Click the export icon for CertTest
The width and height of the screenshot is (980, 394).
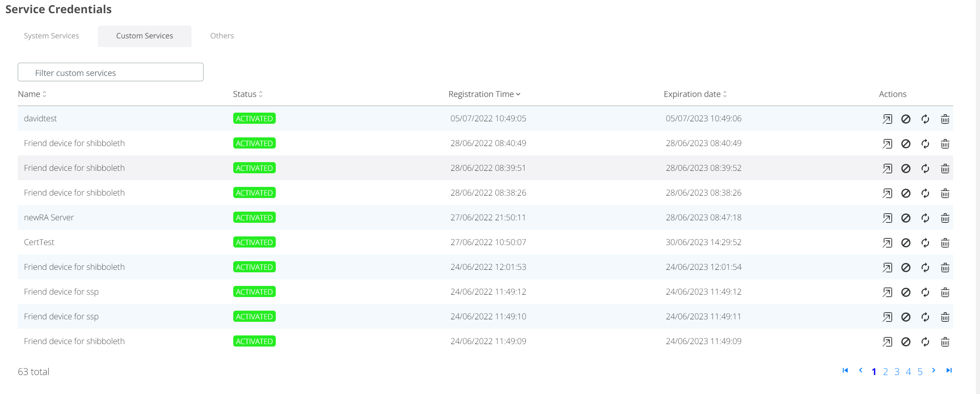[x=887, y=243]
